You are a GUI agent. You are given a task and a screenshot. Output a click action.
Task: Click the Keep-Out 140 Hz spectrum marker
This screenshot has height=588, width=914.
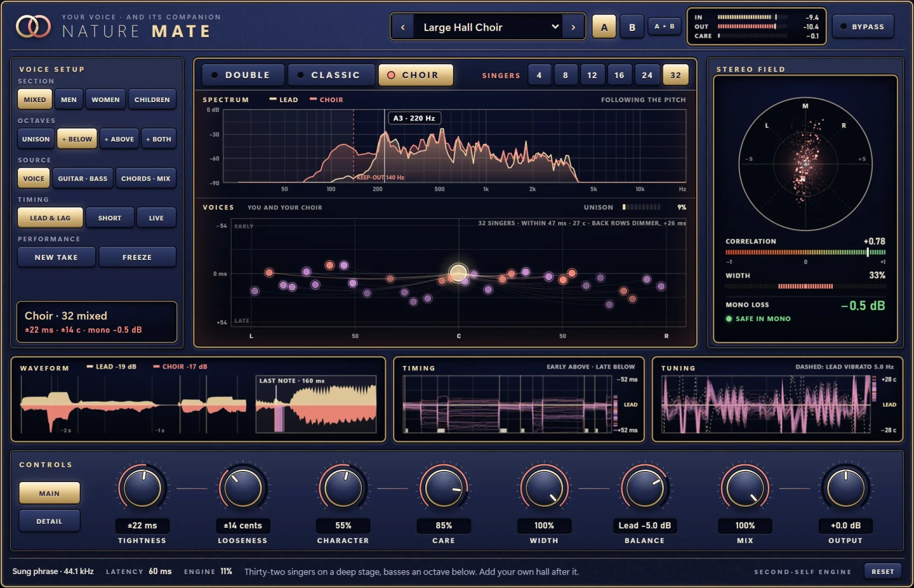[x=380, y=178]
